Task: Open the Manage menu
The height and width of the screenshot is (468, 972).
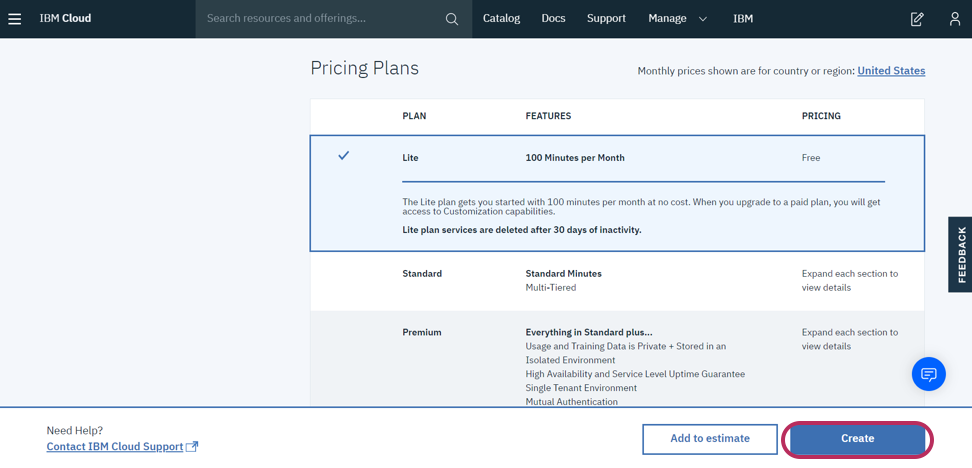Action: 668,19
